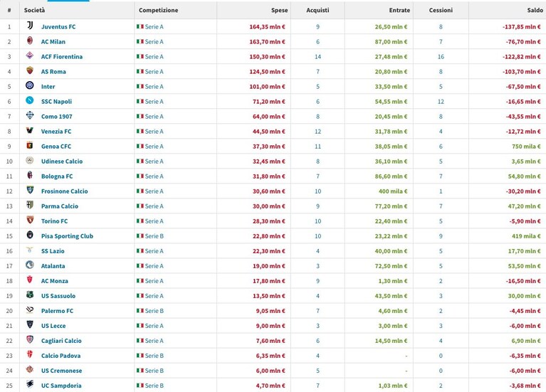
Task: Open Juventus acquisti count 9
Action: point(318,27)
